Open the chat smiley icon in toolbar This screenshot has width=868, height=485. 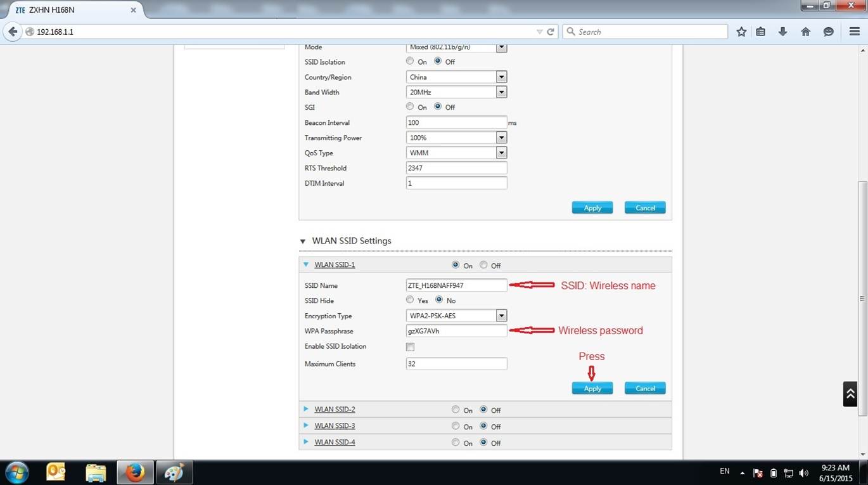[828, 32]
